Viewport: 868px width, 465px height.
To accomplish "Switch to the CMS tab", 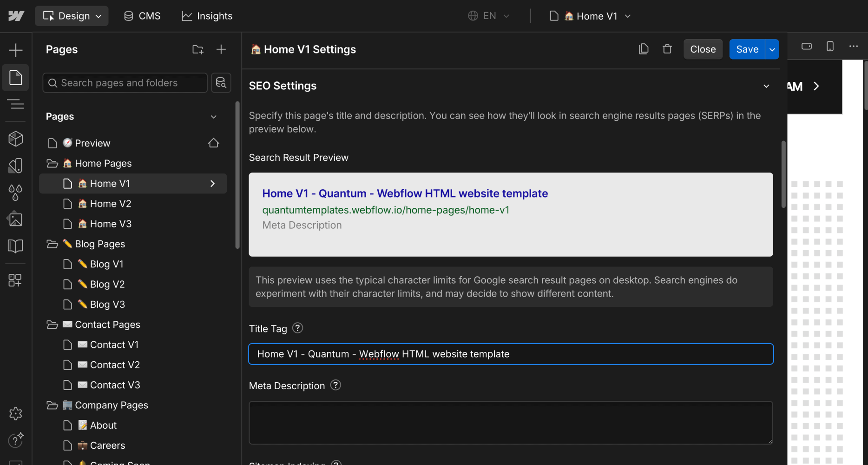I will point(142,15).
